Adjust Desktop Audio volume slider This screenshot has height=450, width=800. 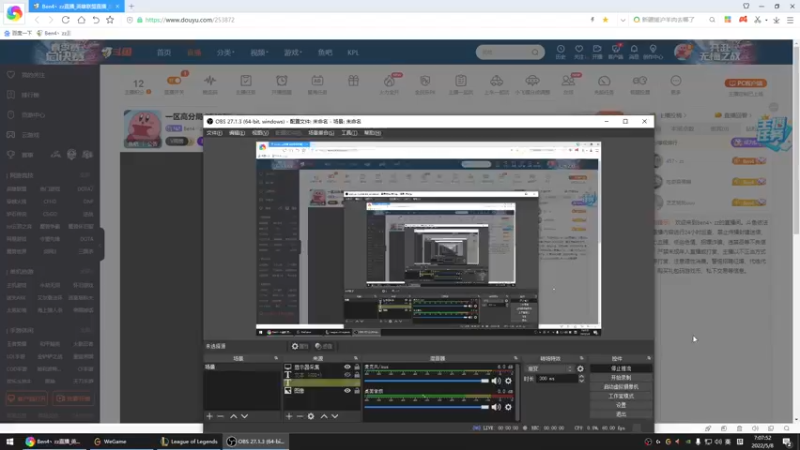pos(427,407)
